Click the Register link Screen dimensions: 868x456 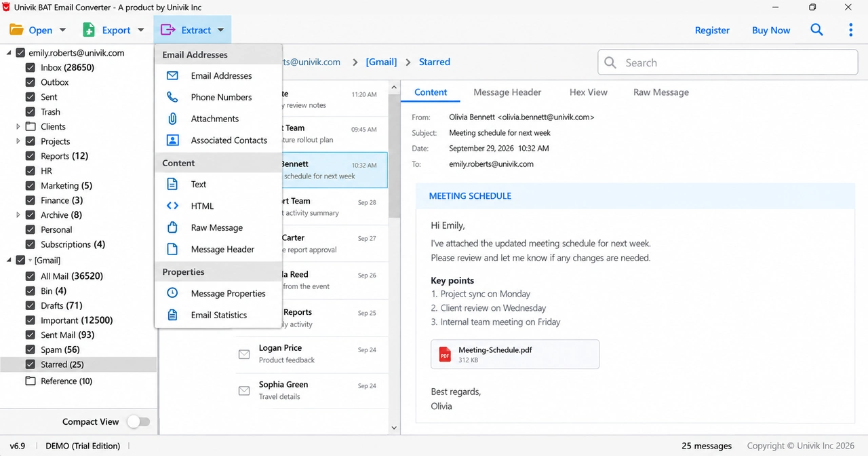[712, 31]
